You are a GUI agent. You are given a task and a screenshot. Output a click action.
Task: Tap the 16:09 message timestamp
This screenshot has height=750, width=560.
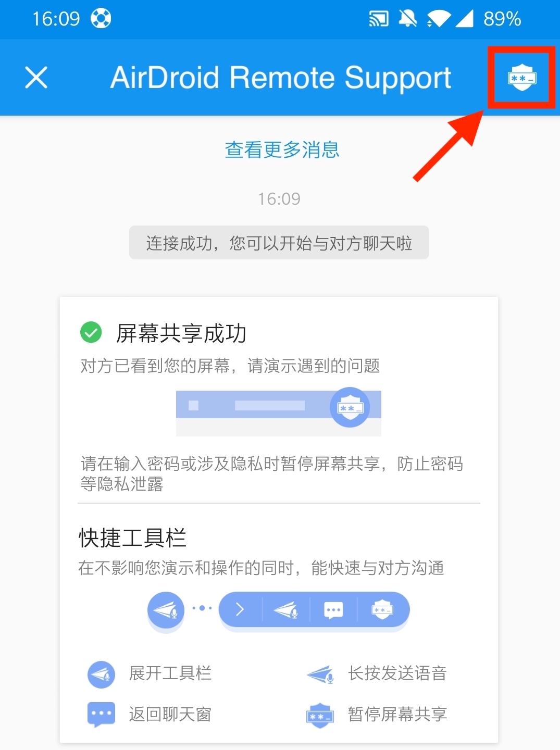(x=279, y=199)
